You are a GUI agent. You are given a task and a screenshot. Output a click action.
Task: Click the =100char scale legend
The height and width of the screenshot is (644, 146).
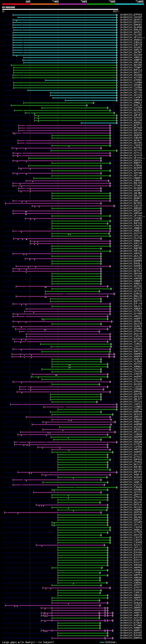108,642
